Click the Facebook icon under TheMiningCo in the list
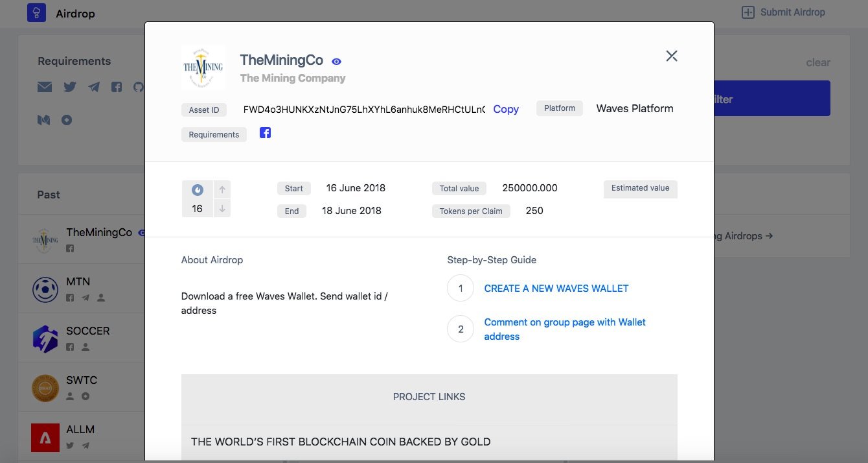Viewport: 868px width, 463px height. tap(70, 249)
